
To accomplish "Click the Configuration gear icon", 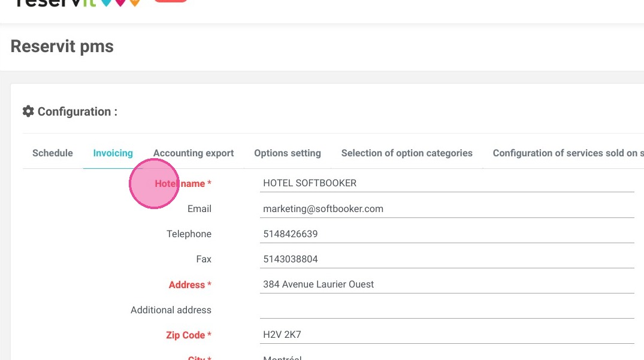I will click(x=28, y=111).
